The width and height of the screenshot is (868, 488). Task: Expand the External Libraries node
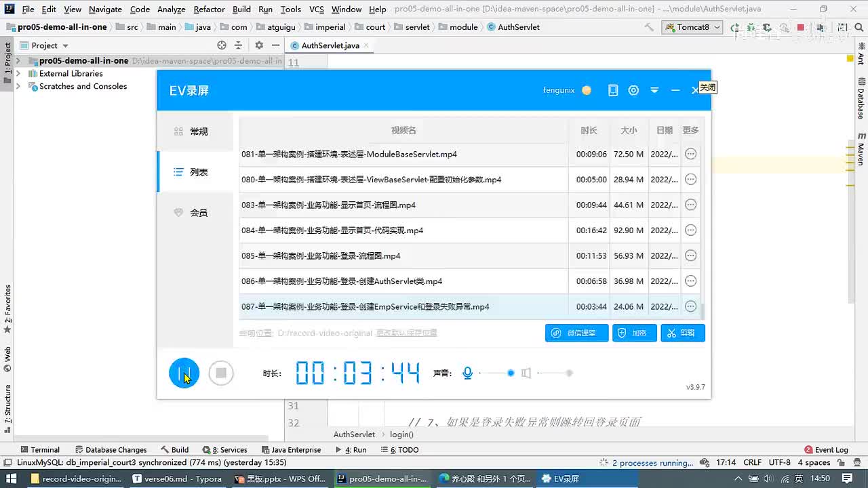pos(18,73)
